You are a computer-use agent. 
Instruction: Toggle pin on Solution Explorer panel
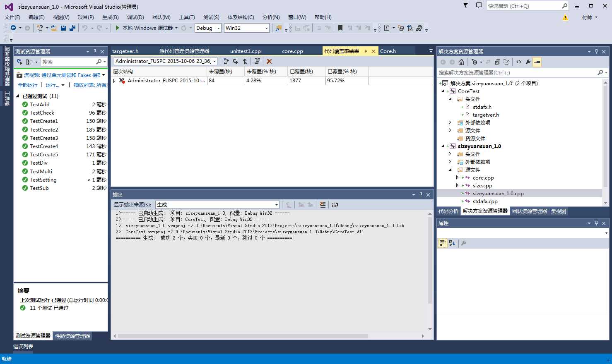click(x=596, y=51)
